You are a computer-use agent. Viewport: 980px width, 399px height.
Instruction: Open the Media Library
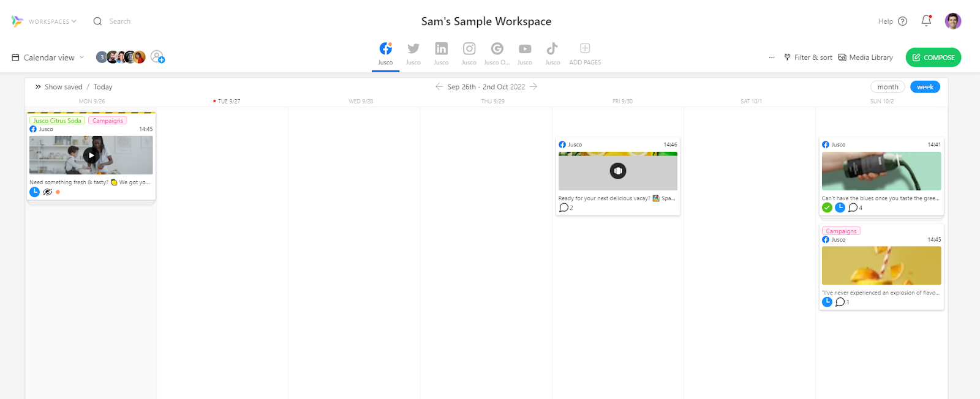[865, 58]
